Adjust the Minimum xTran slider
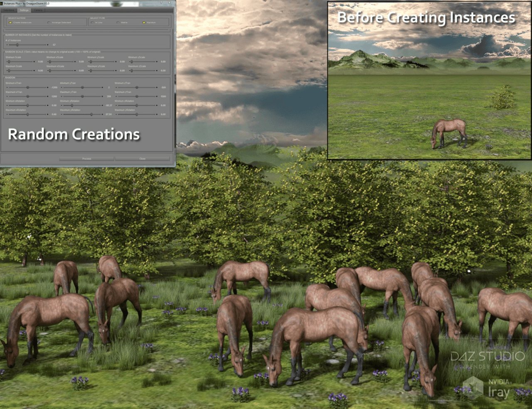The width and height of the screenshot is (532, 409). tap(27, 87)
